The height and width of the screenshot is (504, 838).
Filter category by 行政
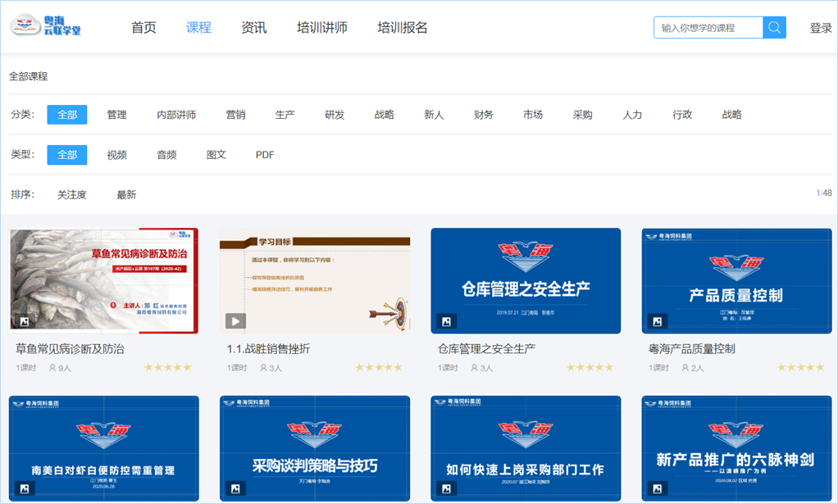point(682,115)
